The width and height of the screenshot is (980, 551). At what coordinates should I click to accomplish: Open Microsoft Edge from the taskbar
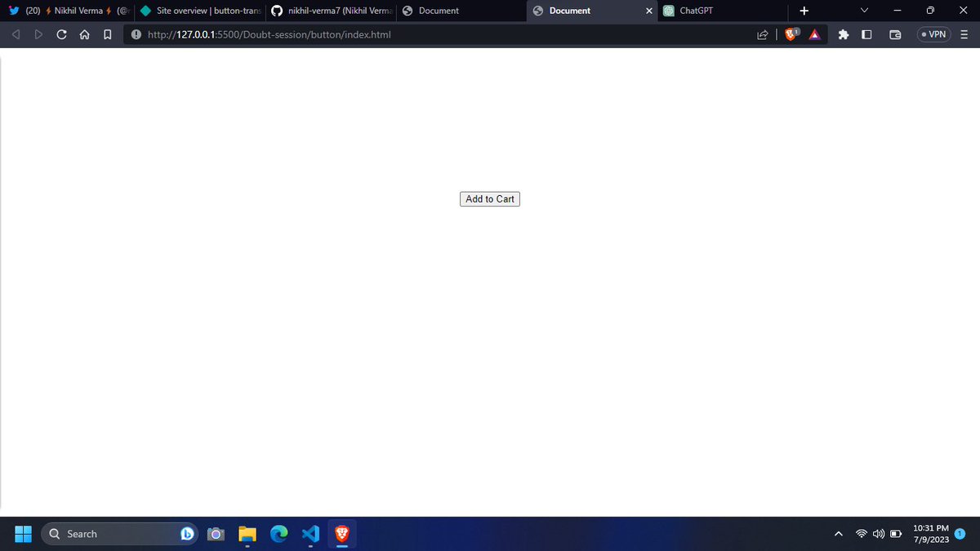point(279,534)
